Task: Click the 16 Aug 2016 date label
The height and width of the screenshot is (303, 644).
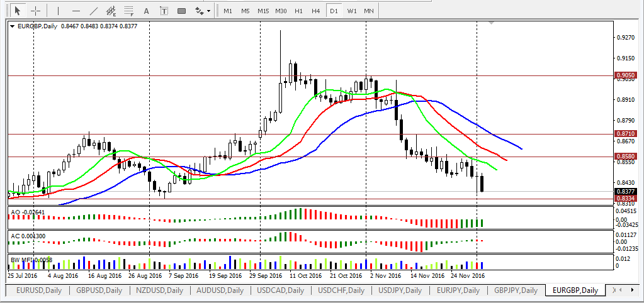Action: pyautogui.click(x=103, y=276)
